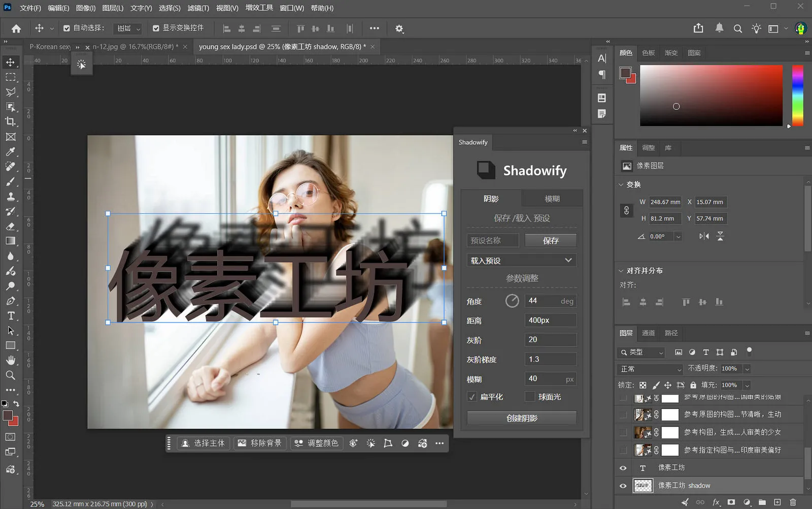Enable the 球面光 checkbox
The height and width of the screenshot is (509, 812).
pos(530,397)
